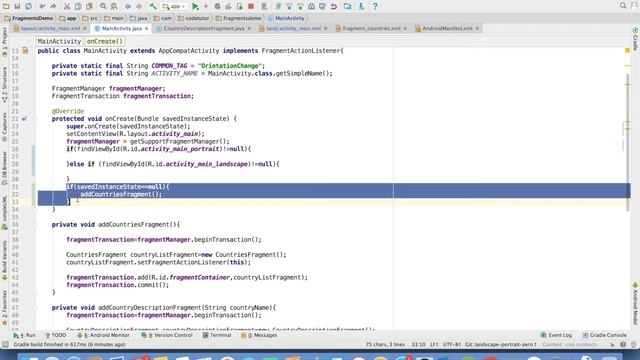Viewport: 640px width, 360px height.
Task: Click the FragmentsDemo breadcrumb
Action: point(29,18)
